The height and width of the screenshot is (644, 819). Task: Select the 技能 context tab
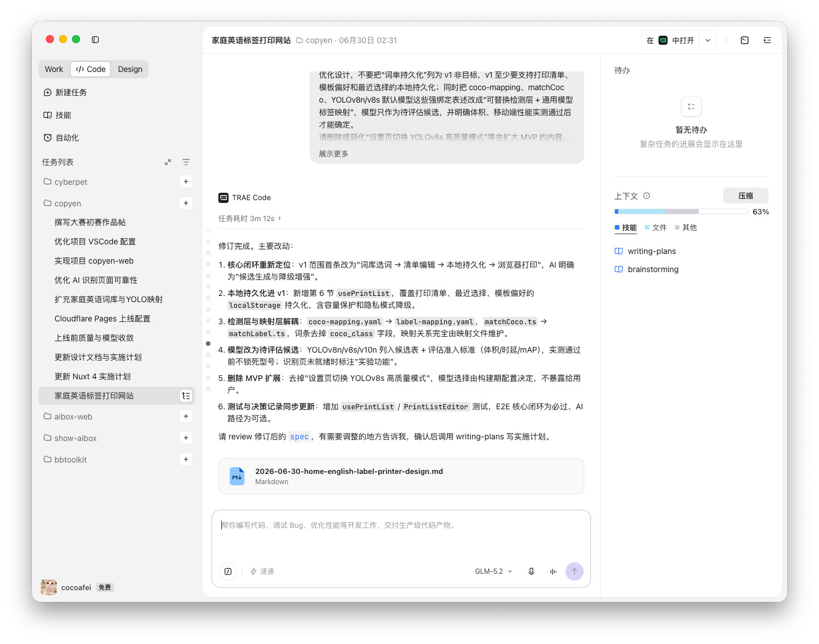626,227
